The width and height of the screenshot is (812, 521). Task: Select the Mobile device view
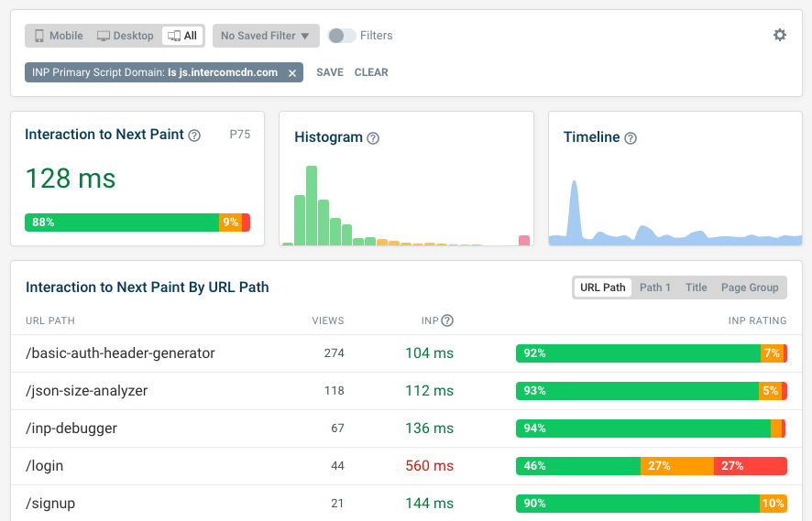click(59, 36)
